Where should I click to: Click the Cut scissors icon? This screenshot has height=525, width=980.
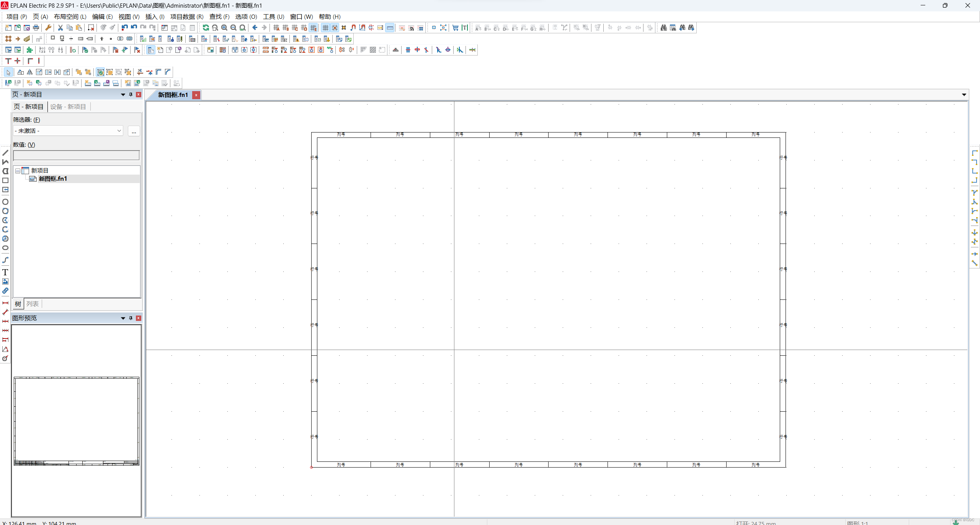coord(60,28)
